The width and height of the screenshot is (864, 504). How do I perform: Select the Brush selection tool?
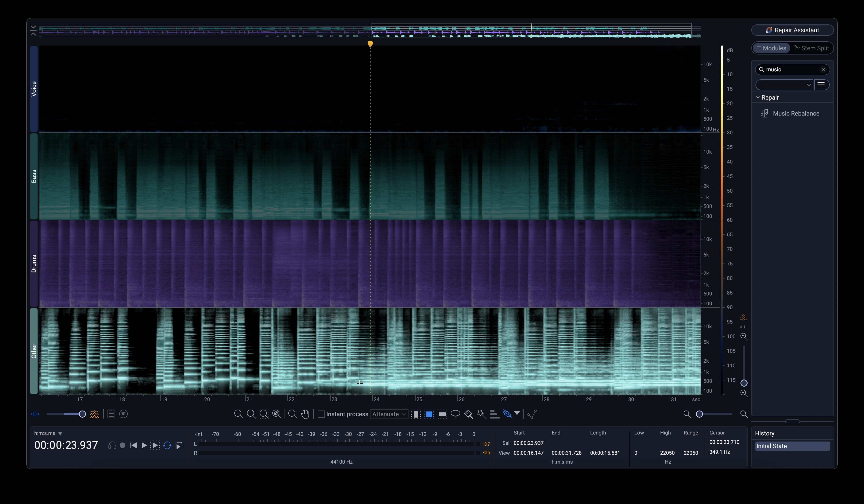(x=468, y=414)
